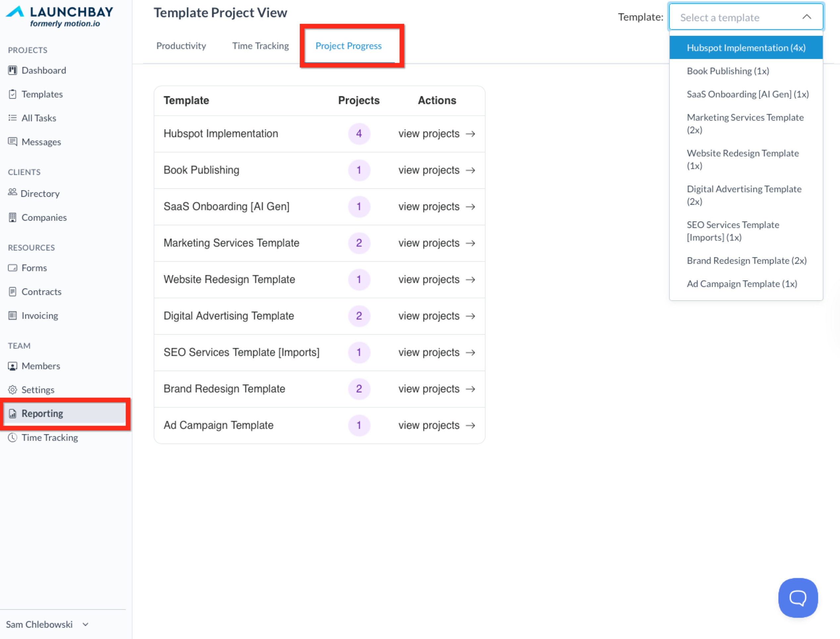Click the All Tasks list icon
This screenshot has width=840, height=639.
point(13,118)
